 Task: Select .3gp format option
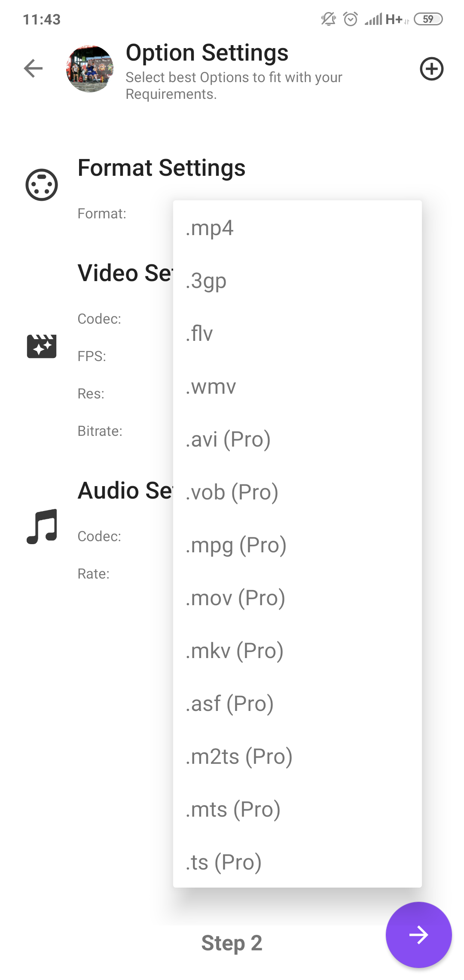click(x=297, y=280)
